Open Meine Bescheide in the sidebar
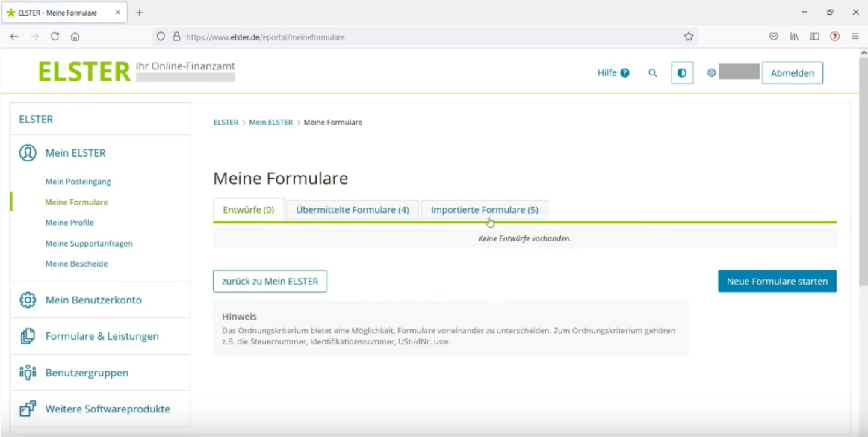This screenshot has height=437, width=868. tap(76, 264)
